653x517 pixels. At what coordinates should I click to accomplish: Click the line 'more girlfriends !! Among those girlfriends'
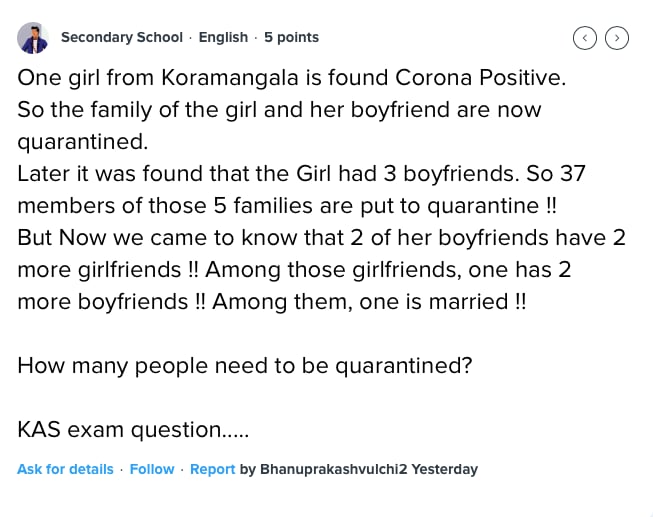[292, 269]
